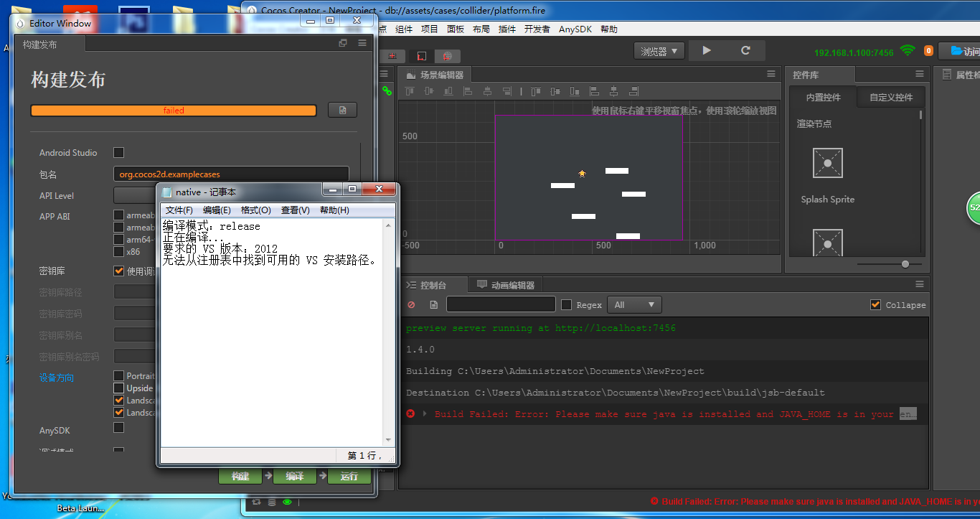Click the sync arrows icon in bottom status bar
Viewport: 980px width, 519px height.
(x=257, y=502)
